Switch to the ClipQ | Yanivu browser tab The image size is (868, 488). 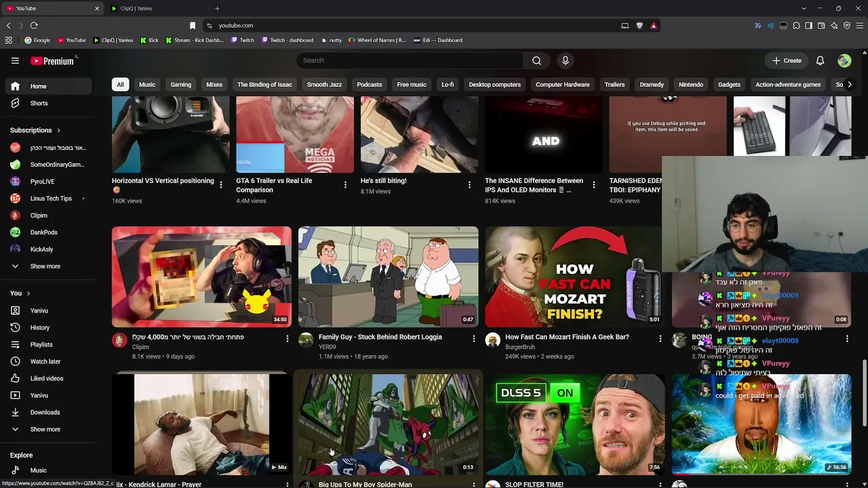158,8
